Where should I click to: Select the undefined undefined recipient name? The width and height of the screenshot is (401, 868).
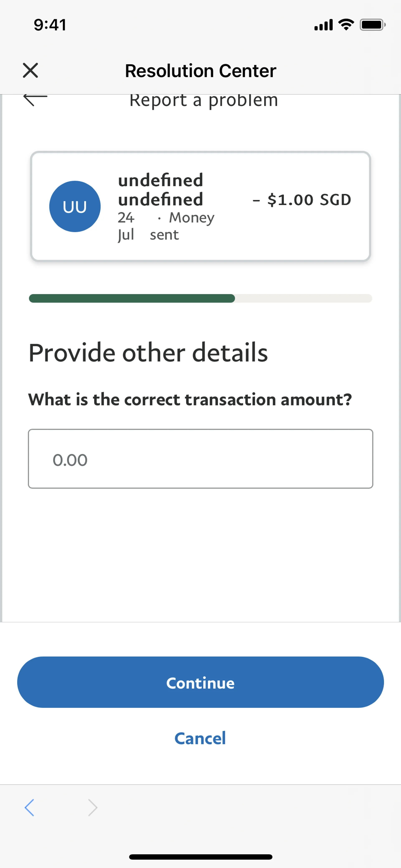pyautogui.click(x=160, y=190)
